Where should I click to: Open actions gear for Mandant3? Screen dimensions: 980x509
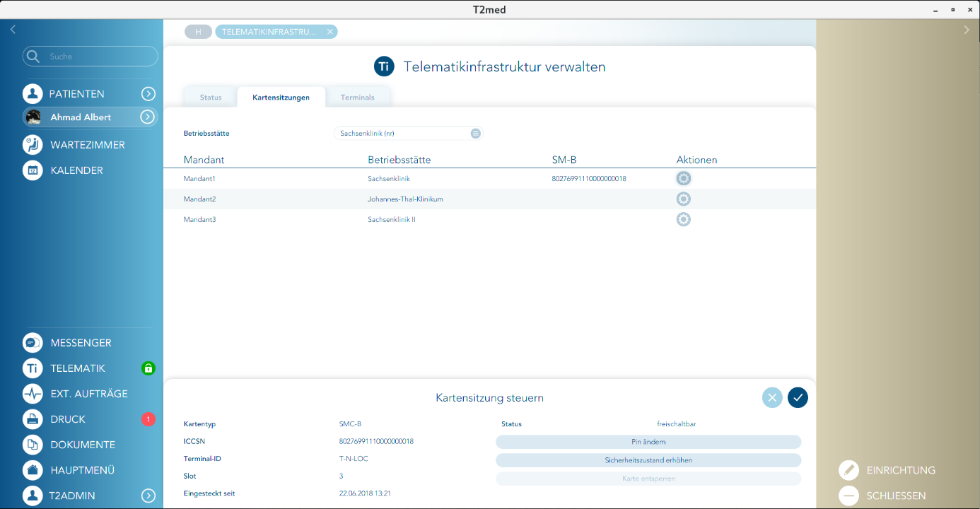[x=683, y=220]
